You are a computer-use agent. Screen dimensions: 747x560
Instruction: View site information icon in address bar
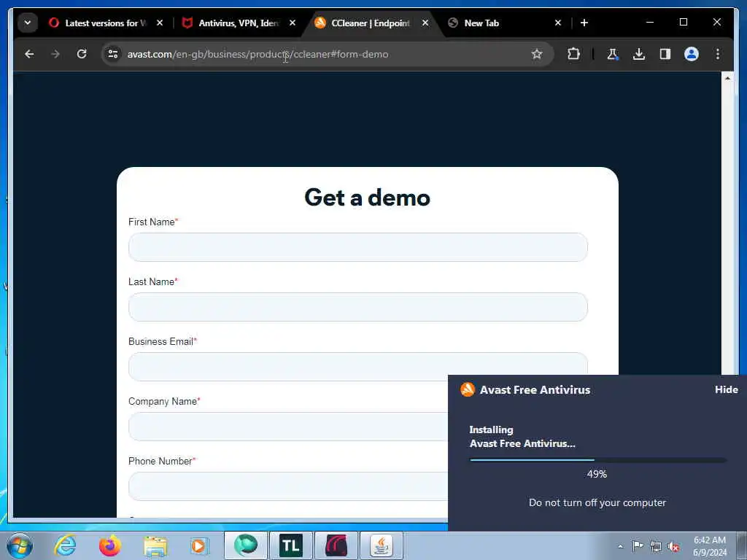(113, 54)
